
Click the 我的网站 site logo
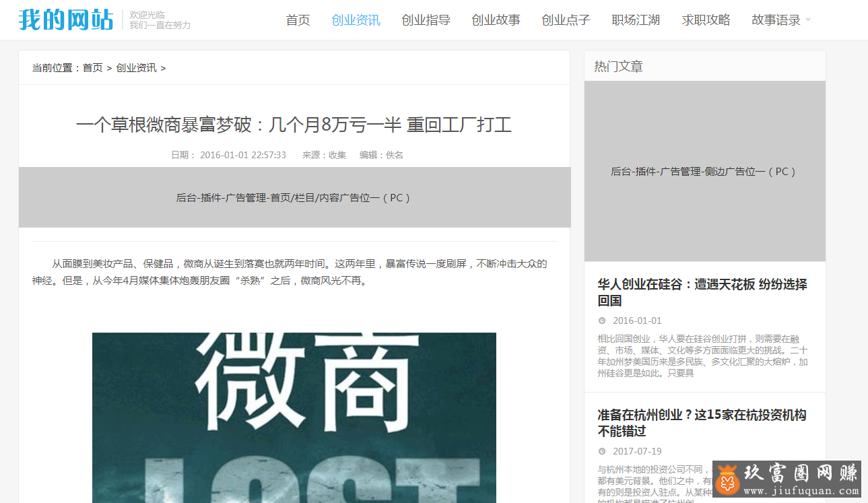(65, 20)
